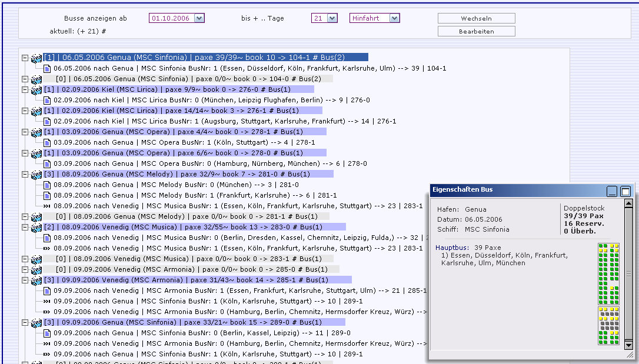639x364 pixels.
Task: Click document icon of Lirica BusNr 1 Augsburg route
Action: pos(47,121)
